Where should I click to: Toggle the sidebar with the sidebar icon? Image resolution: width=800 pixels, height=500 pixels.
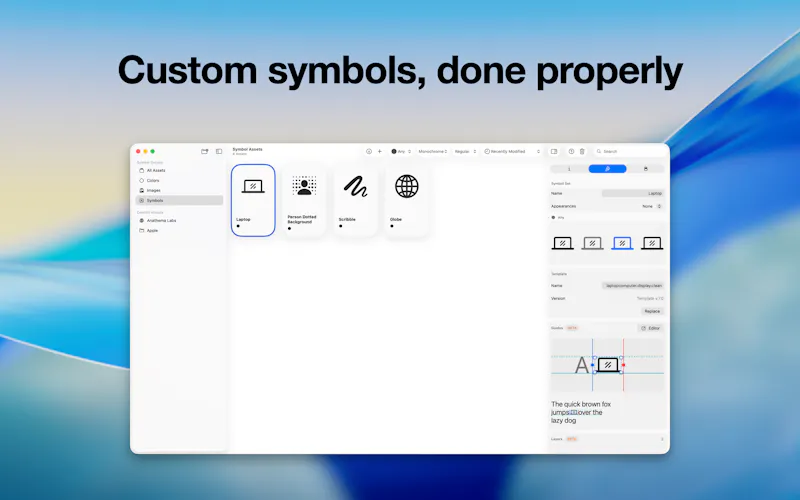219,152
